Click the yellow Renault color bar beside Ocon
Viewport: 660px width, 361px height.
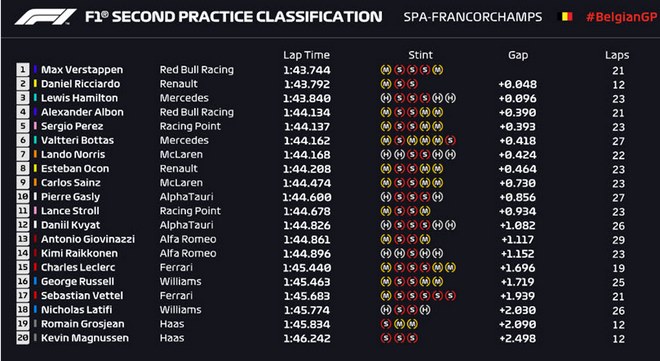coord(35,168)
